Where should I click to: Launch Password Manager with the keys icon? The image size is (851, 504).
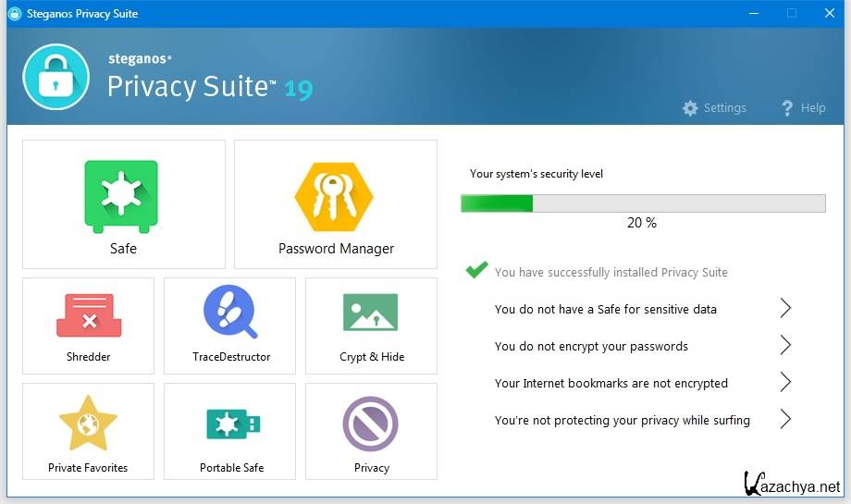click(334, 196)
